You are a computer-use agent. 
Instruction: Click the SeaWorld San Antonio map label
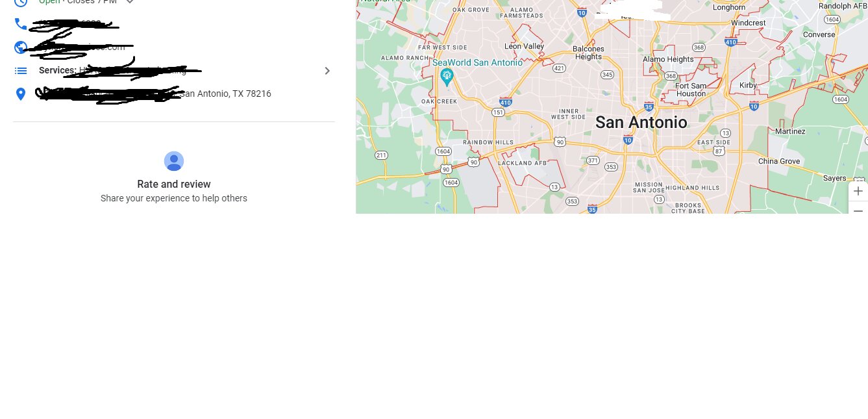point(477,62)
